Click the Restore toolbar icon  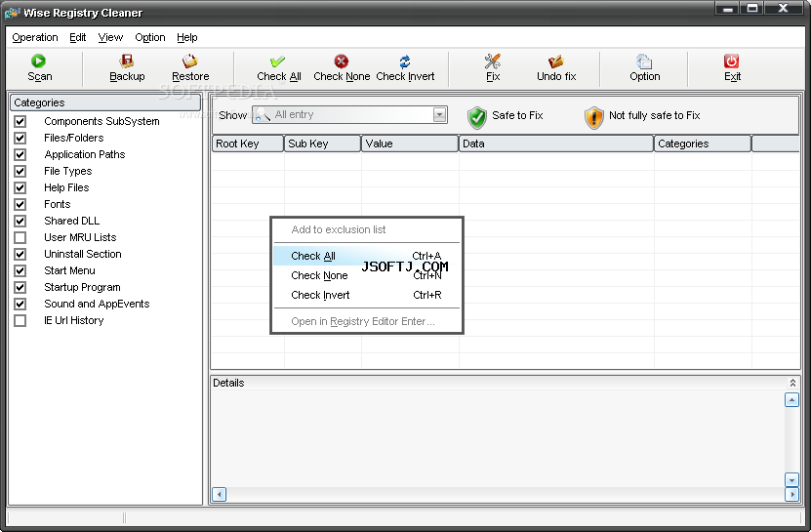pos(190,61)
